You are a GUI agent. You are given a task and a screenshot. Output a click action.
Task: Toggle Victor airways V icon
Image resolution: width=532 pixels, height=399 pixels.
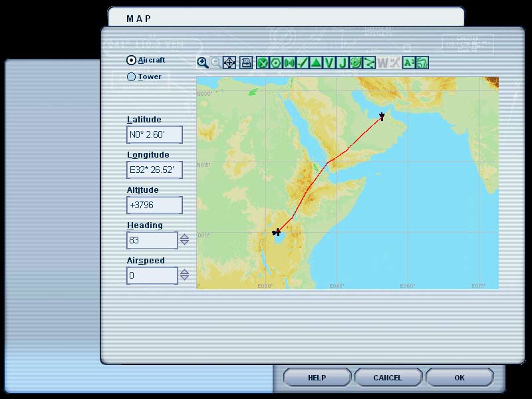[329, 63]
